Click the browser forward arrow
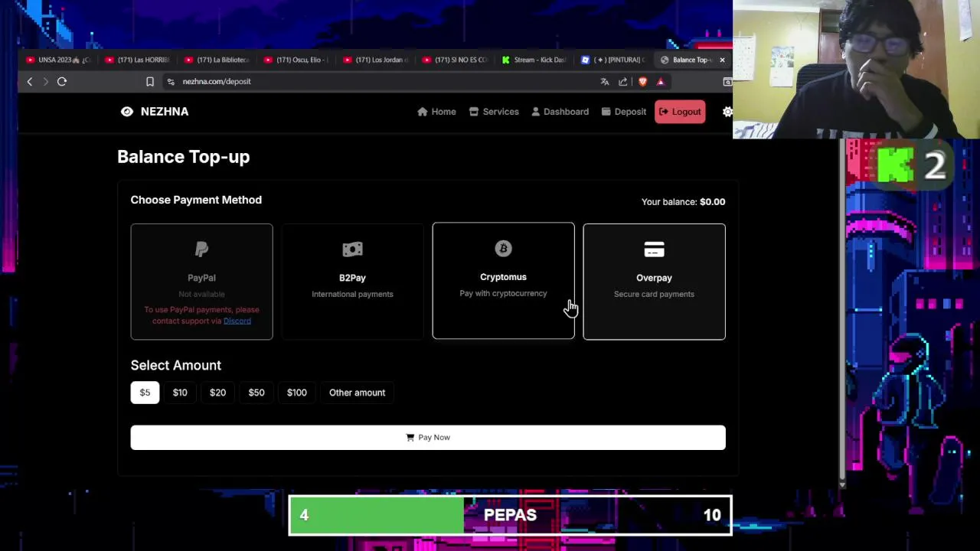Image resolution: width=980 pixels, height=551 pixels. pyautogui.click(x=45, y=82)
